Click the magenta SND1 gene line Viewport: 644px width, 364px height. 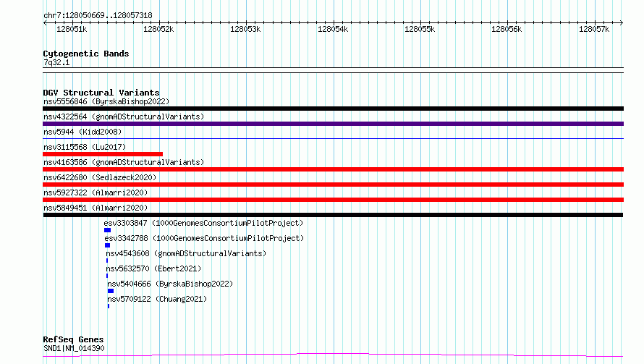click(x=333, y=355)
